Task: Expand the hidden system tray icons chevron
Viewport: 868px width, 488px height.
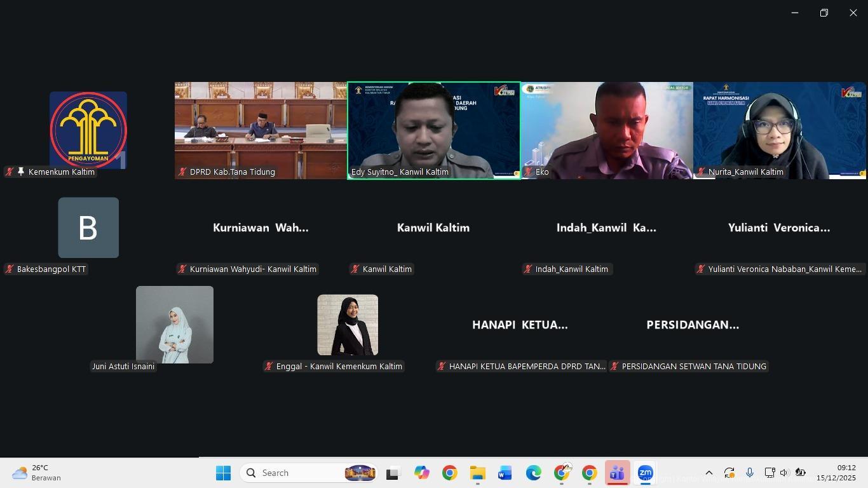Action: pyautogui.click(x=709, y=473)
